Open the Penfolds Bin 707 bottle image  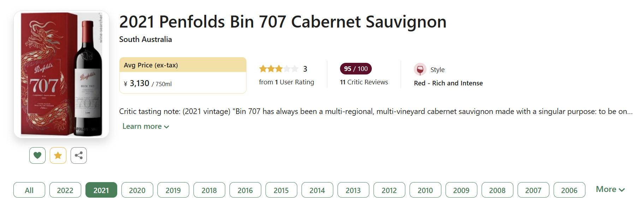click(x=61, y=74)
